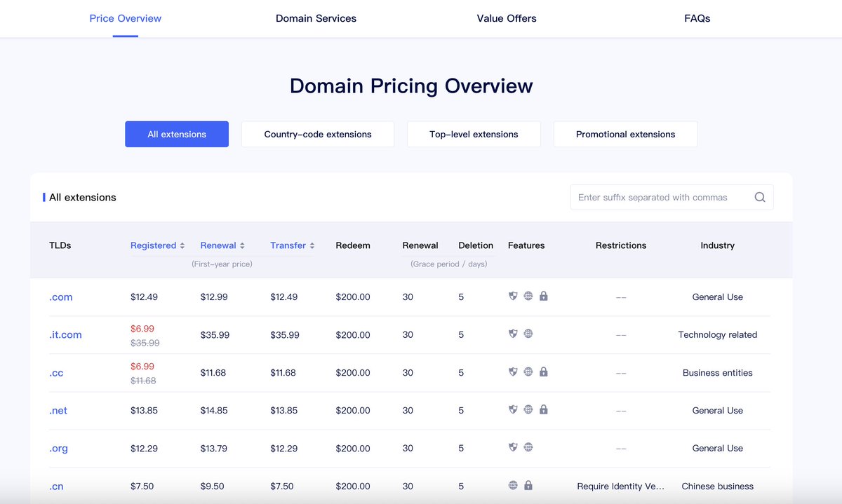Sort by Renewal price arrows
842x504 pixels.
click(242, 246)
